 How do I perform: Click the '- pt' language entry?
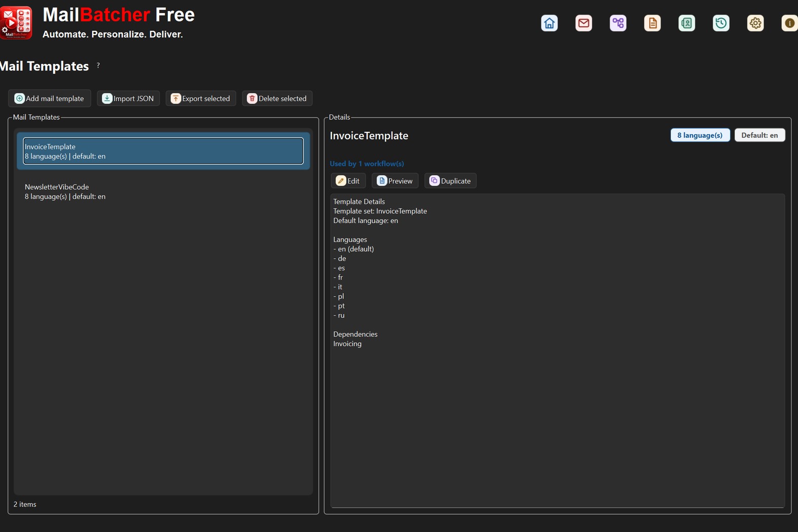pyautogui.click(x=339, y=306)
